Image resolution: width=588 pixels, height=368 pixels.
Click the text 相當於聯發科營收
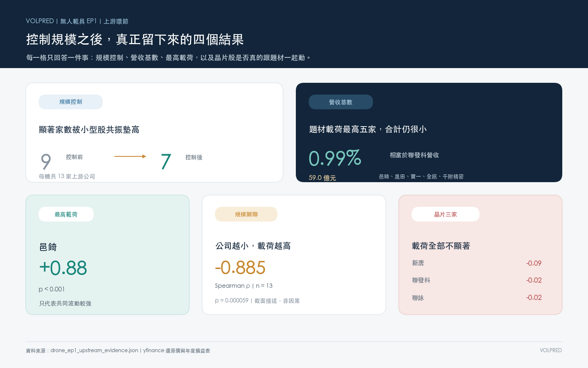414,155
